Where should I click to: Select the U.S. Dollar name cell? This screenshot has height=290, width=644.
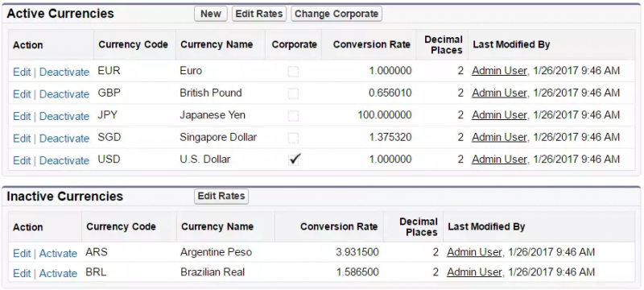(x=205, y=159)
